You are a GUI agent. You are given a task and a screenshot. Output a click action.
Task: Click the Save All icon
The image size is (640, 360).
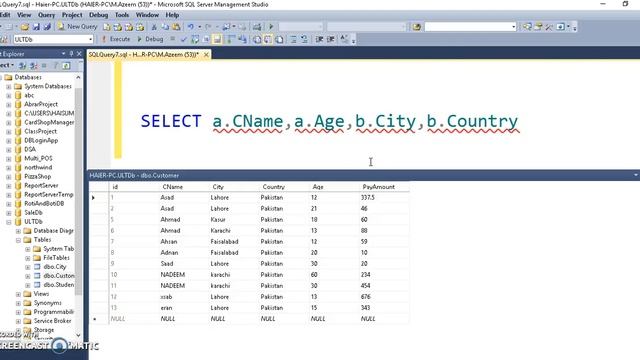pyautogui.click(x=47, y=27)
